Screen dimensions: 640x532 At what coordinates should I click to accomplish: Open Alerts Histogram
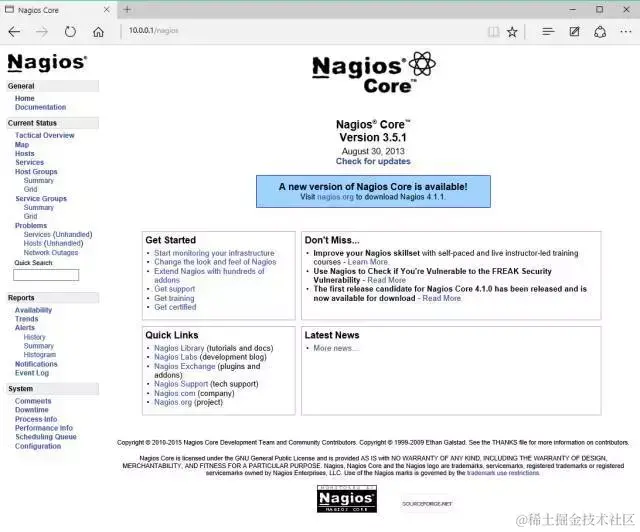(x=40, y=354)
